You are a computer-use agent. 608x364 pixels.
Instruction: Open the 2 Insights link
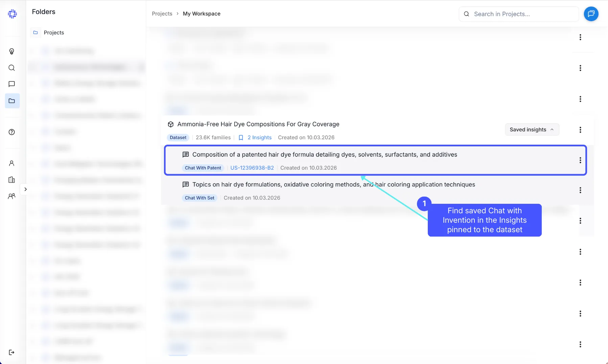(259, 138)
